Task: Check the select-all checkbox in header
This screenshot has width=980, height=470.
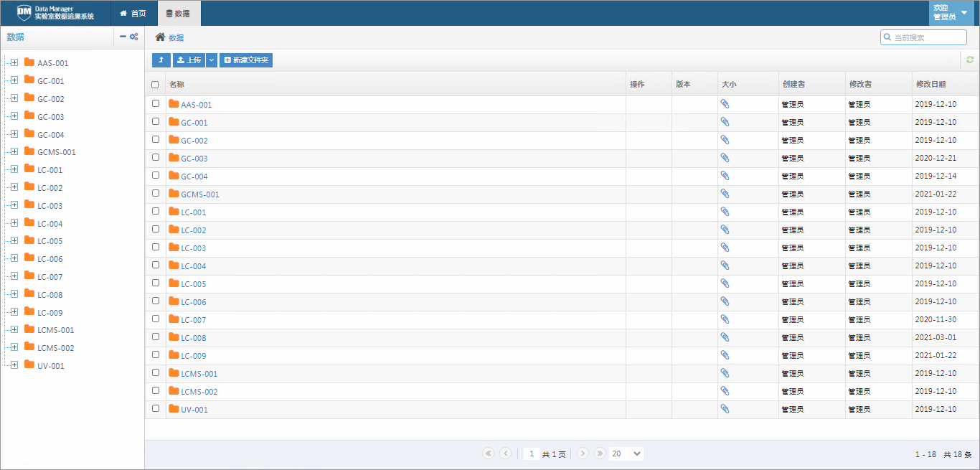Action: click(x=155, y=85)
